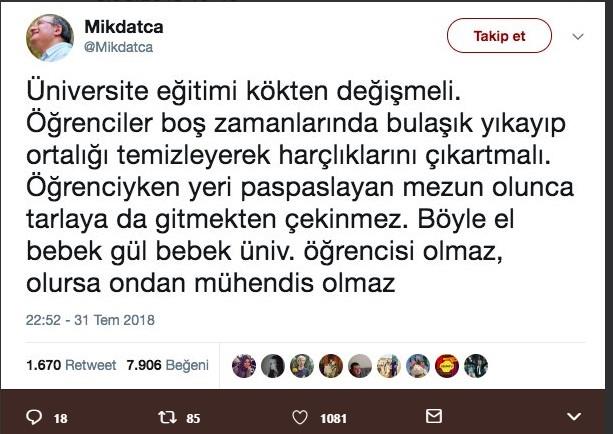The height and width of the screenshot is (434, 613).
Task: Click the retweet count 85
Action: pos(194,417)
